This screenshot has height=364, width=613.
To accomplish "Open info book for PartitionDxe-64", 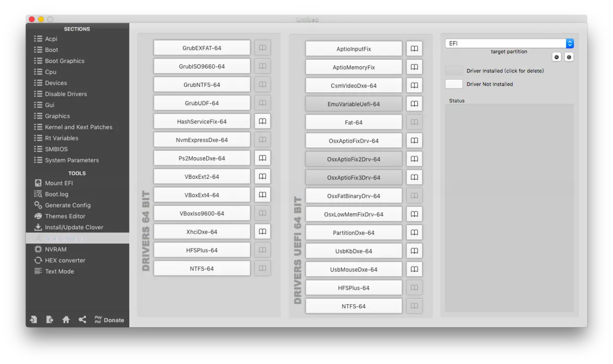I will pyautogui.click(x=414, y=233).
